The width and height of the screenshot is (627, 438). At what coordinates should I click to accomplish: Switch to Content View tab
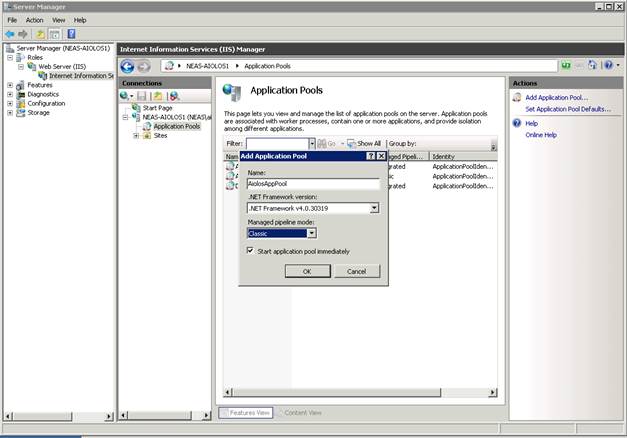point(299,412)
